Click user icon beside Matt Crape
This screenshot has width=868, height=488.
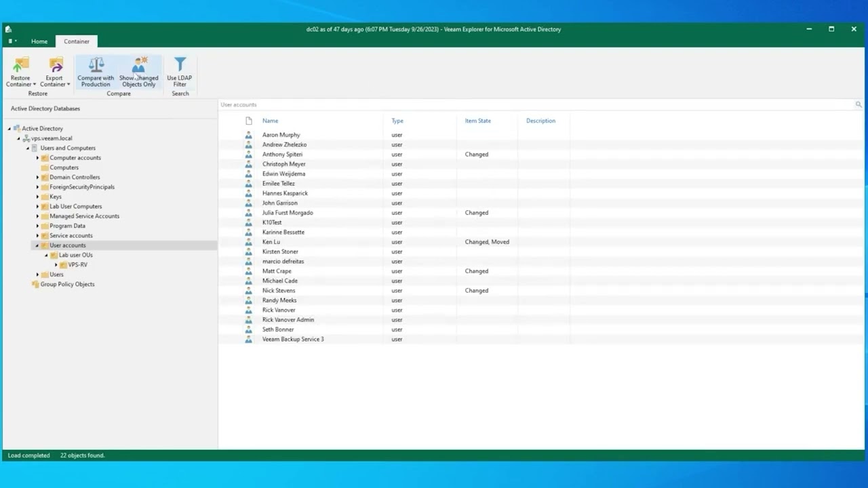point(248,271)
